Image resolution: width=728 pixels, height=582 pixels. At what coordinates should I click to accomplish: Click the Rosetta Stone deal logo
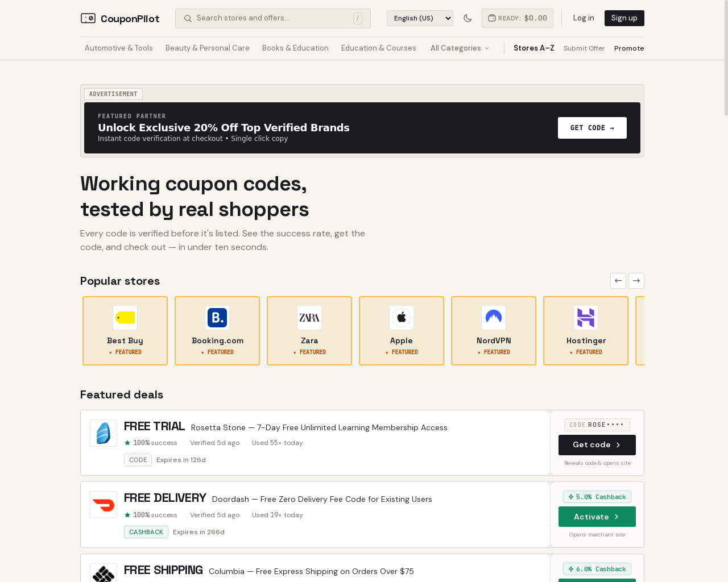(104, 433)
